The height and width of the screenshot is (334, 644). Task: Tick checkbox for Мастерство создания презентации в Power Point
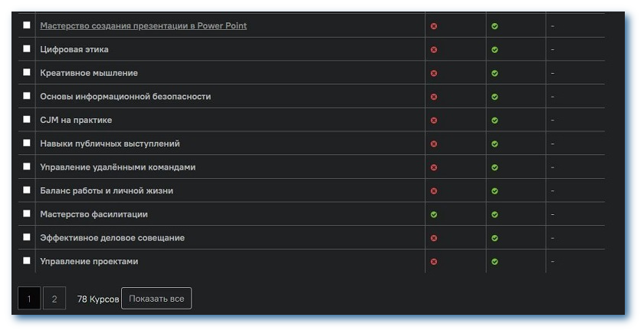27,25
